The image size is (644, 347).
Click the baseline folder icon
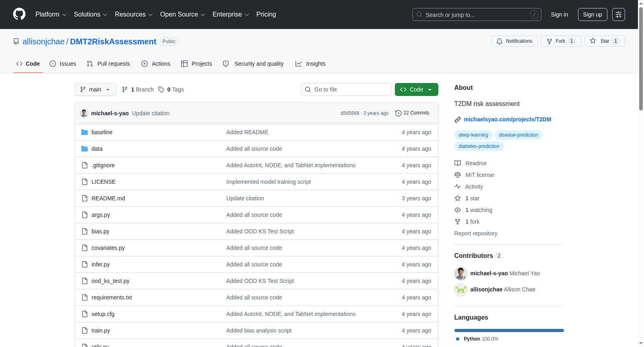pos(85,132)
